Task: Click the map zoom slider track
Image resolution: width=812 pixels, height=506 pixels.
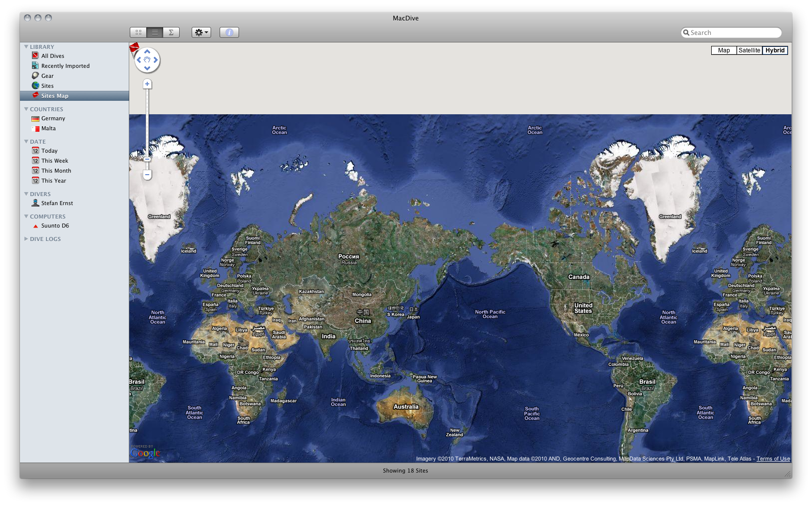Action: 147,125
